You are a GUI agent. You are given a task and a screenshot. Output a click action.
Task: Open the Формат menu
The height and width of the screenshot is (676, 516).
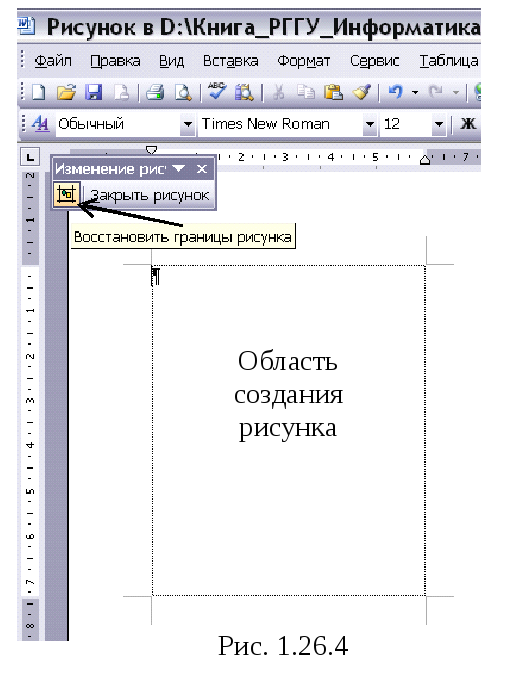point(303,61)
